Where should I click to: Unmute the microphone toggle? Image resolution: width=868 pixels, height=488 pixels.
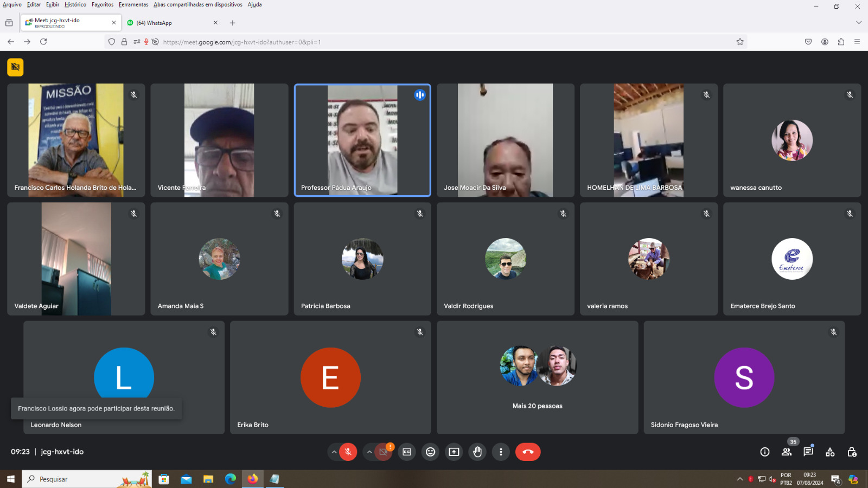click(348, 452)
